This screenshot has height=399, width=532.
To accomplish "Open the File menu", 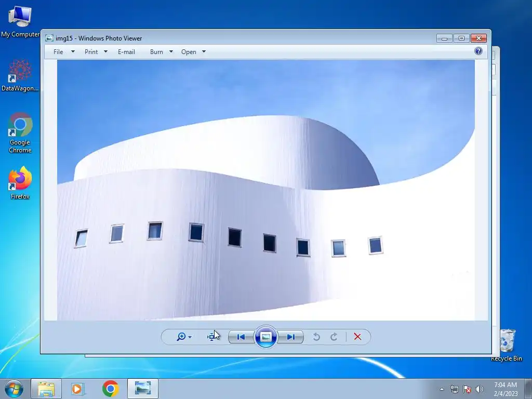I will 58,52.
